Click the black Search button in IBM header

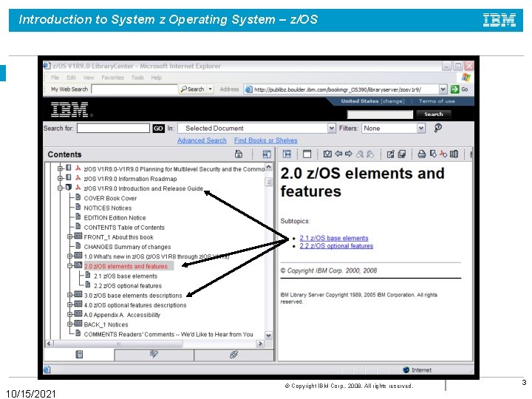click(x=434, y=115)
